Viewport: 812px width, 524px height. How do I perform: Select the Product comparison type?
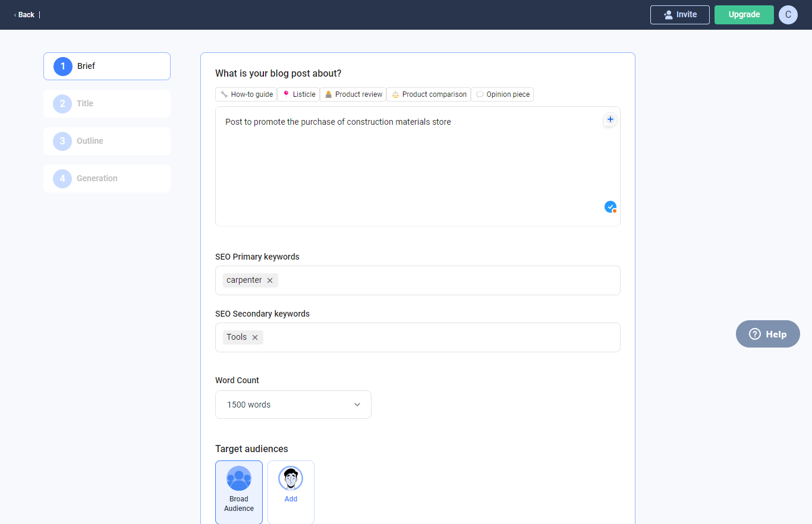click(429, 94)
